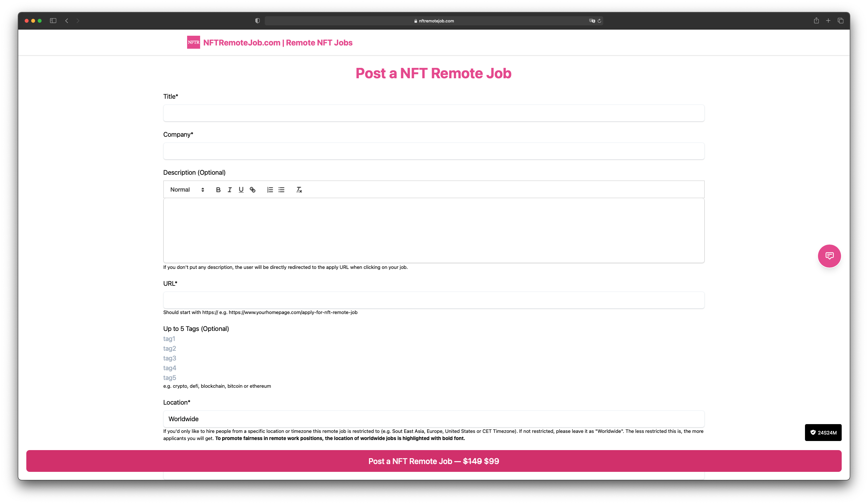
Task: Focus the Title input field
Action: click(434, 113)
